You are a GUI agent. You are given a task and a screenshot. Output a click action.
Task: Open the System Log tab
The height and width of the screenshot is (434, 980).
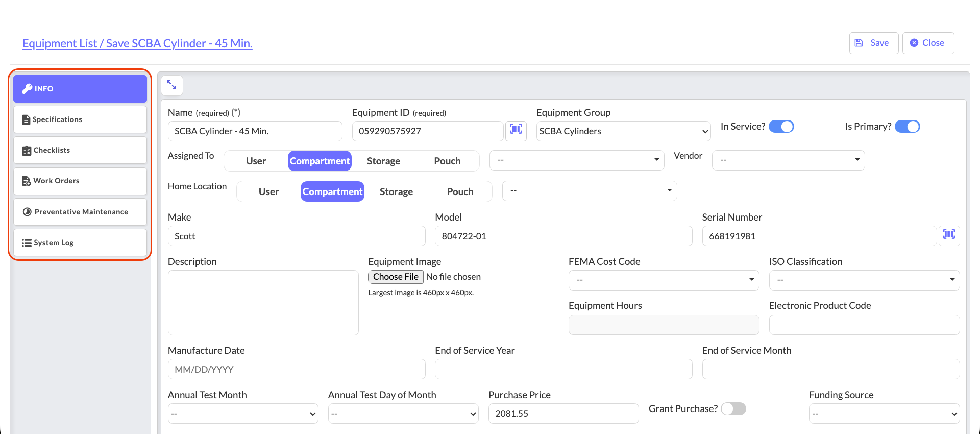(x=80, y=243)
